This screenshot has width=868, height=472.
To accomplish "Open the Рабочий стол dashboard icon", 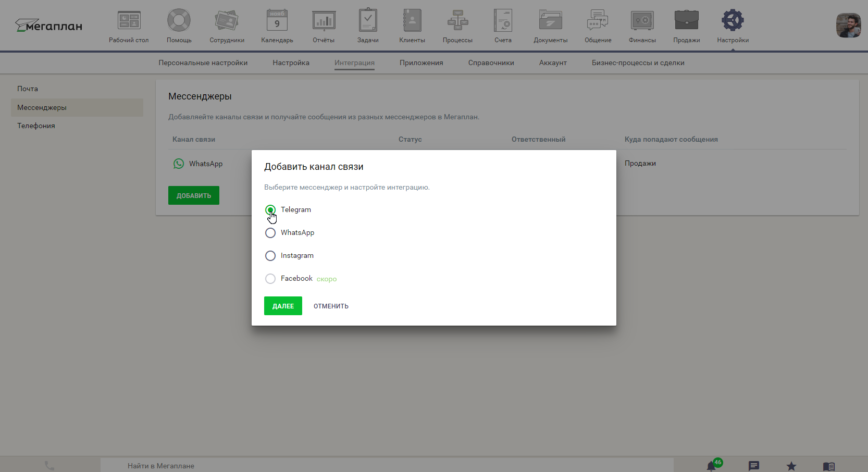I will coord(129,21).
